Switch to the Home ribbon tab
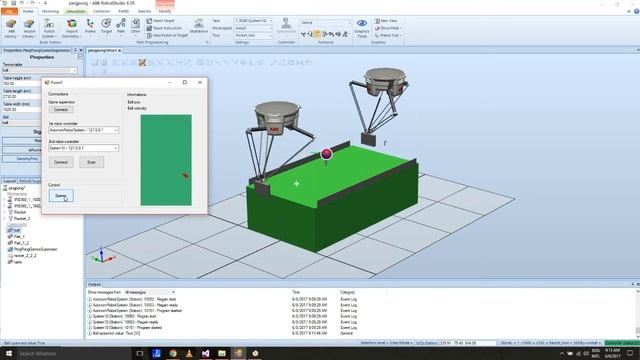 coord(28,11)
